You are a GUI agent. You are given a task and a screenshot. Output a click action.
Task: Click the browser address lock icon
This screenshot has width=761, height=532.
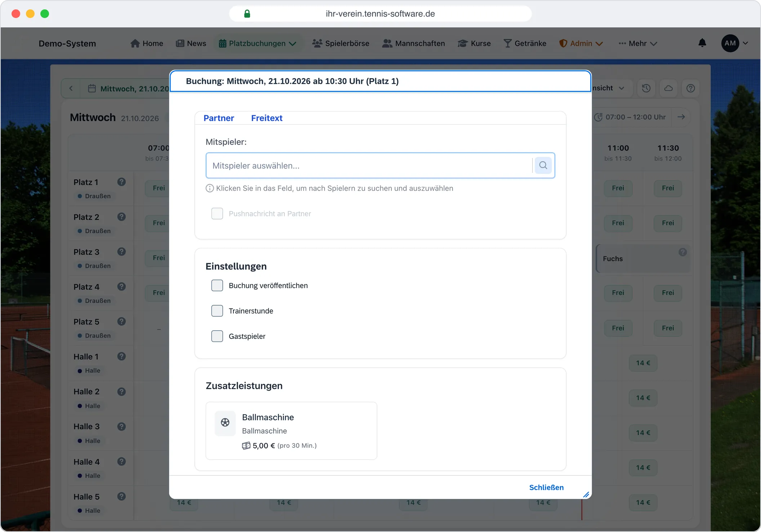(x=247, y=14)
